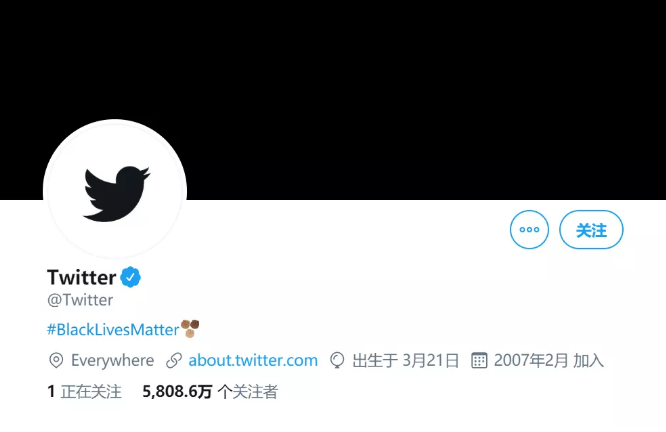Click the calendar joined-date icon

coord(479,361)
